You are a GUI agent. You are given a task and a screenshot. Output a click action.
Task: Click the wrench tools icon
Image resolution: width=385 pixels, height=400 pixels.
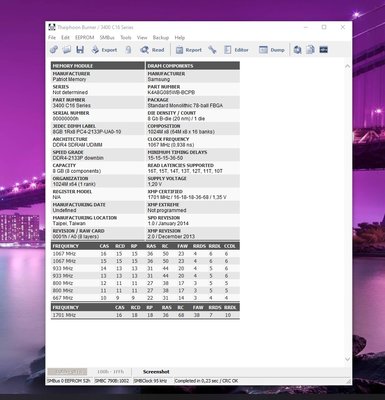[212, 50]
